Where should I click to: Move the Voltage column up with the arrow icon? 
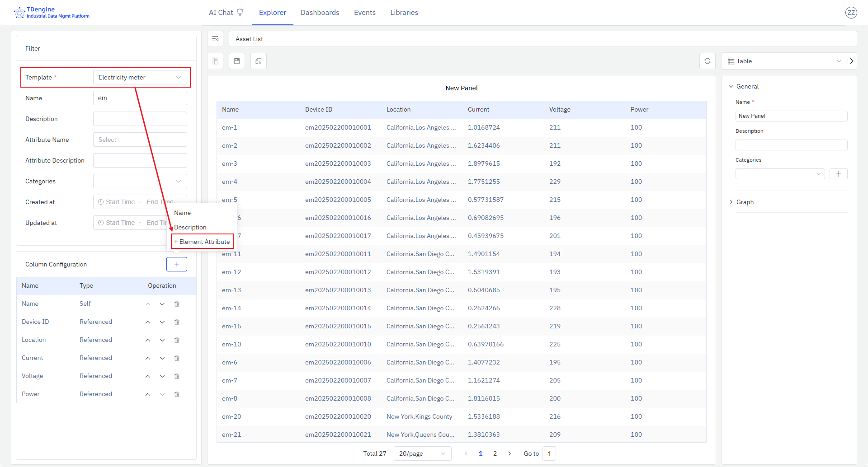(x=147, y=376)
